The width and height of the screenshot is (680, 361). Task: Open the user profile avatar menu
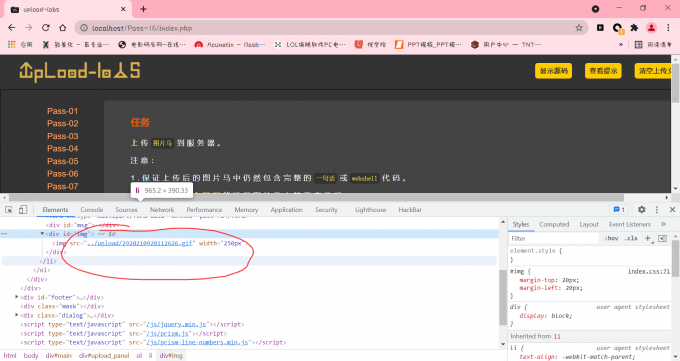tap(651, 28)
